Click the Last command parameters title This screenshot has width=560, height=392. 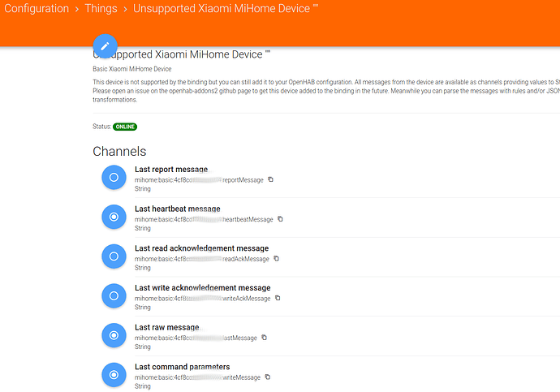(182, 367)
